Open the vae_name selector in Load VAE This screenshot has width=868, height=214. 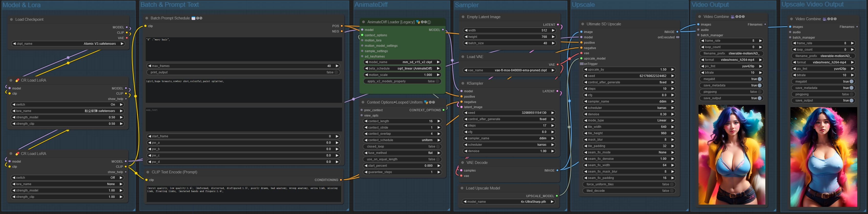coord(509,70)
